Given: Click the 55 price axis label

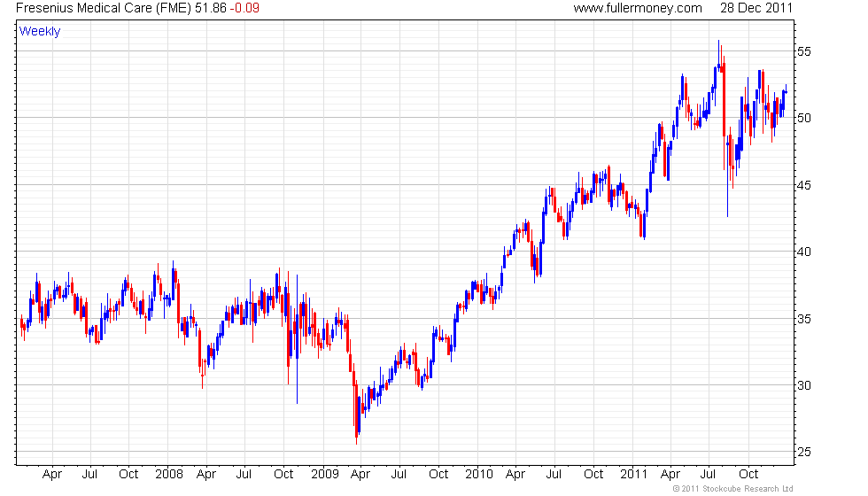Looking at the screenshot, I should point(804,52).
